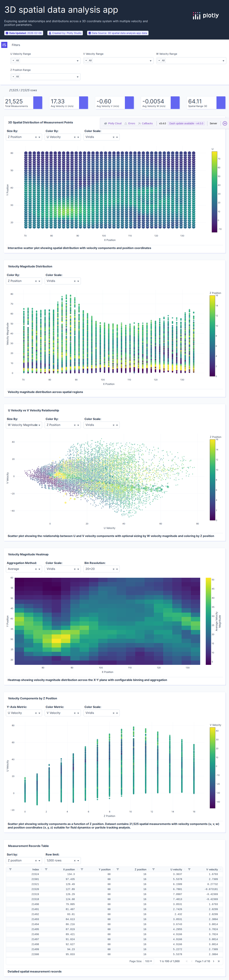Image resolution: width=229 pixels, height=980 pixels.
Task: Open the Plotly Cloud dev tool
Action: pos(113,123)
